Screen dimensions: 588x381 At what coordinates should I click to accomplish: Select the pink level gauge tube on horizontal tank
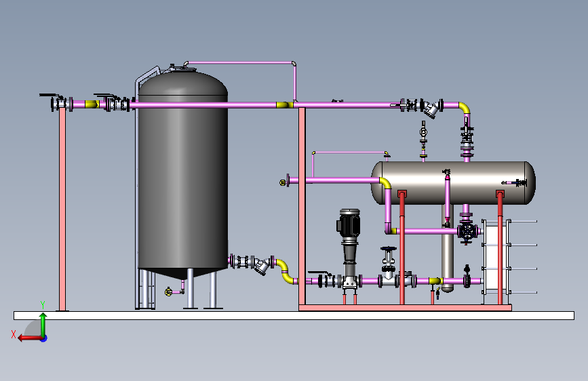coord(447,199)
